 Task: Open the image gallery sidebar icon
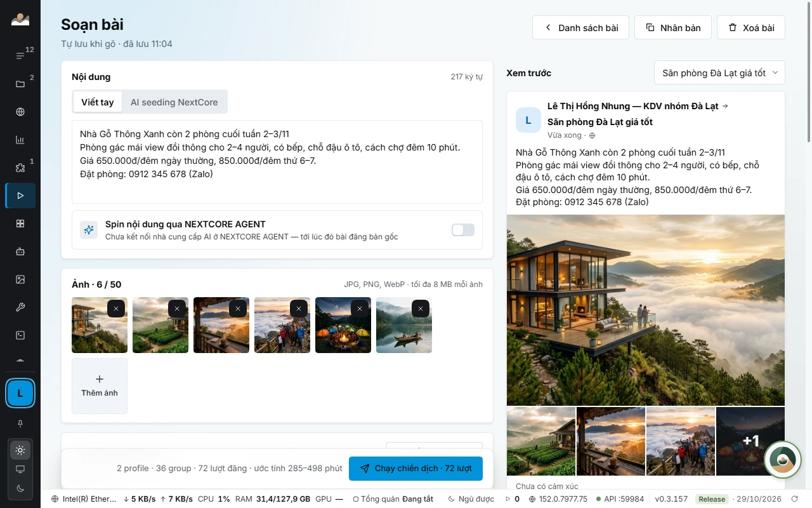(x=20, y=279)
